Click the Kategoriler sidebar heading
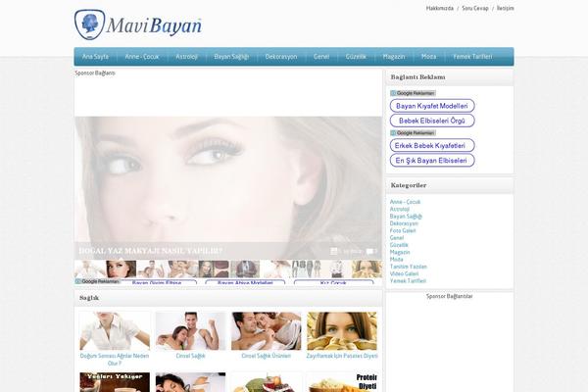Screen dimensions: 588x392 click(x=409, y=185)
